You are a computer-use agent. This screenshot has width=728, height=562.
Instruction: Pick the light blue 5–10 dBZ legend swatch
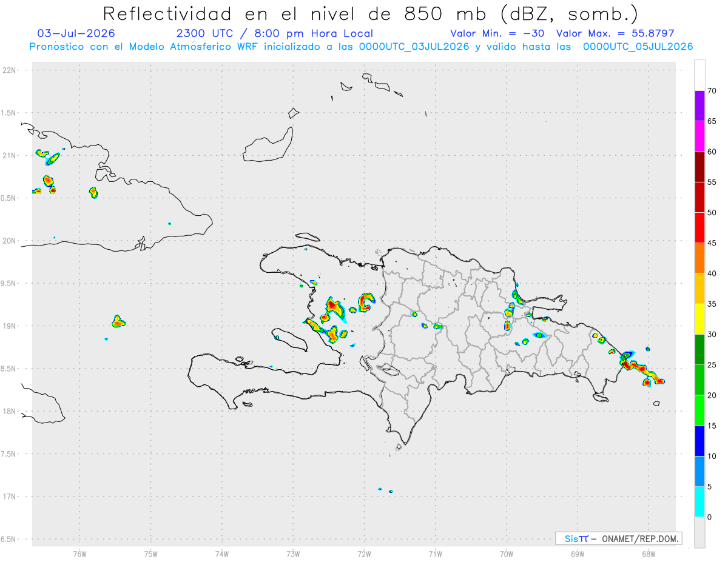pyautogui.click(x=699, y=472)
